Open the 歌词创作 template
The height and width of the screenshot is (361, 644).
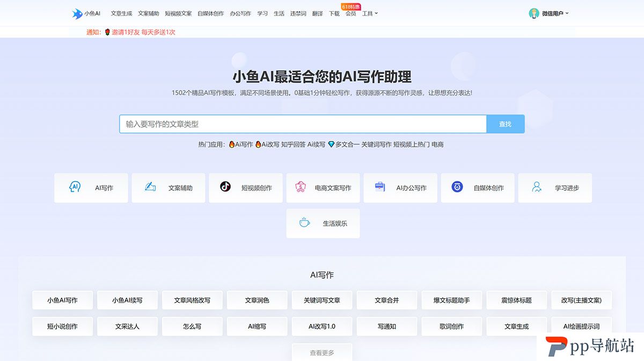pos(452,326)
